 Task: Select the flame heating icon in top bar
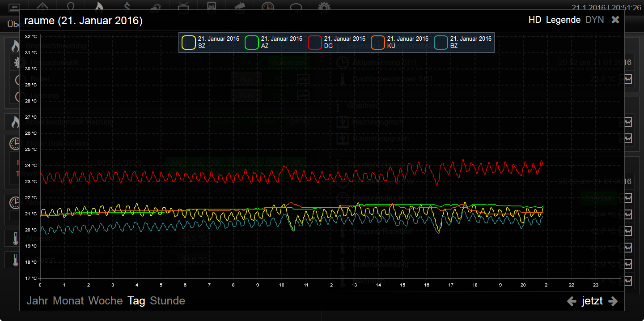99,6
